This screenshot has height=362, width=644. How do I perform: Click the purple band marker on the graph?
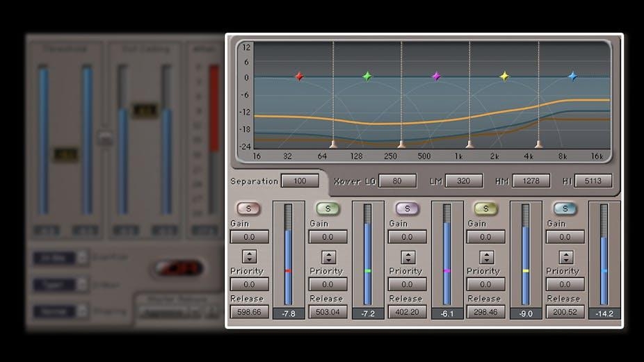pos(436,76)
